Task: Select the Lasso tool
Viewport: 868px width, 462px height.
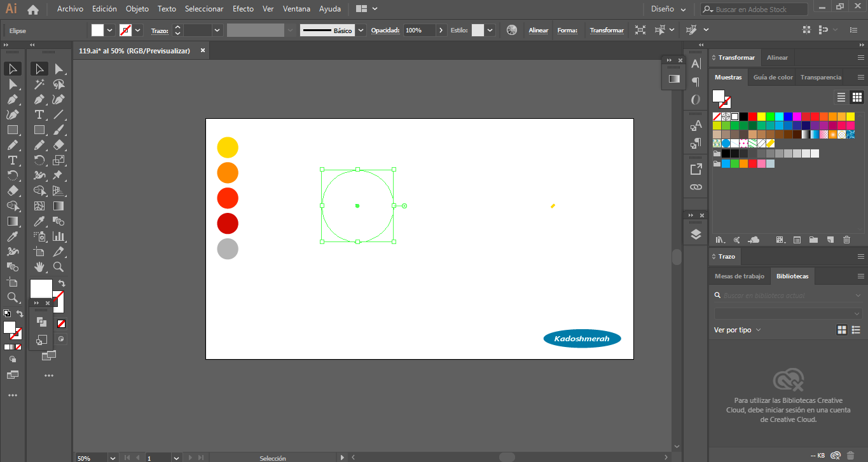Action: pyautogui.click(x=59, y=84)
